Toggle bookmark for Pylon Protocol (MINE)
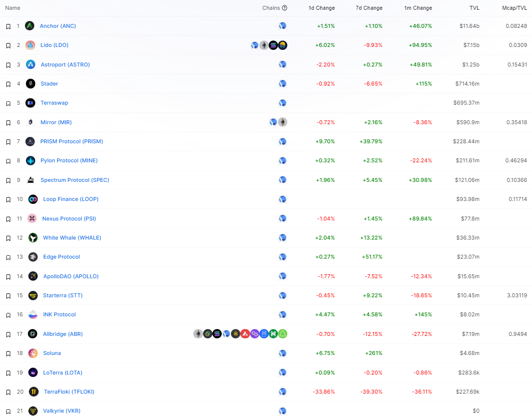The image size is (532, 420). coord(8,161)
